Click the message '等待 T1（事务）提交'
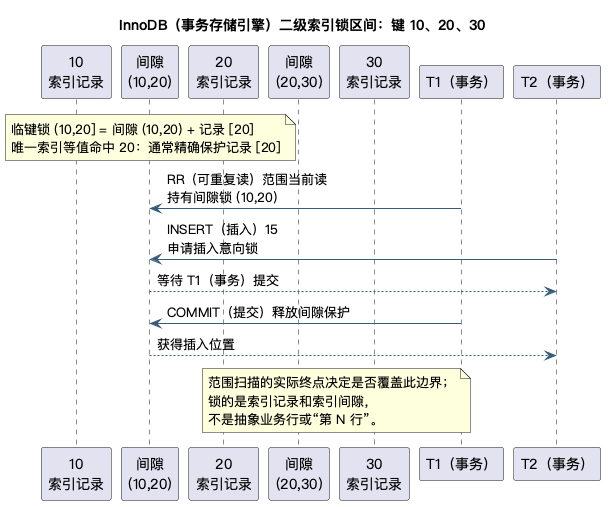610x507 pixels. click(218, 280)
